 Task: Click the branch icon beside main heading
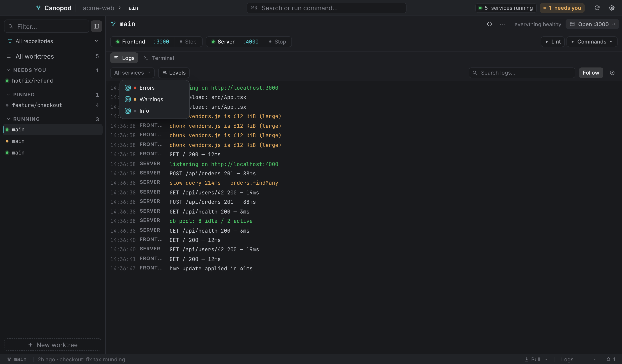click(113, 24)
